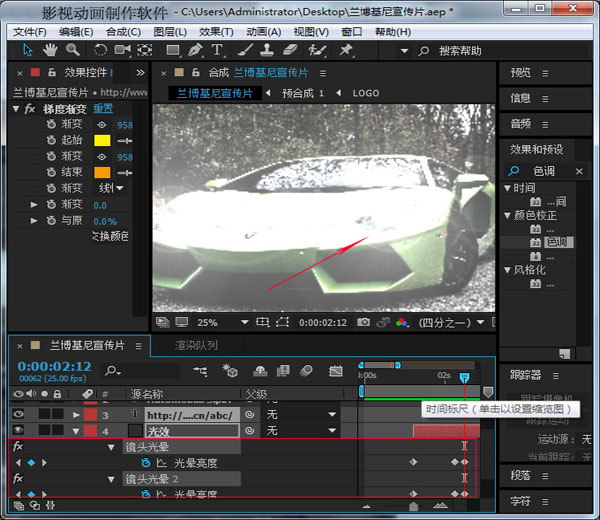600x520 pixels.
Task: Toggle stopwatch for 与原 blend property
Action: 51,220
